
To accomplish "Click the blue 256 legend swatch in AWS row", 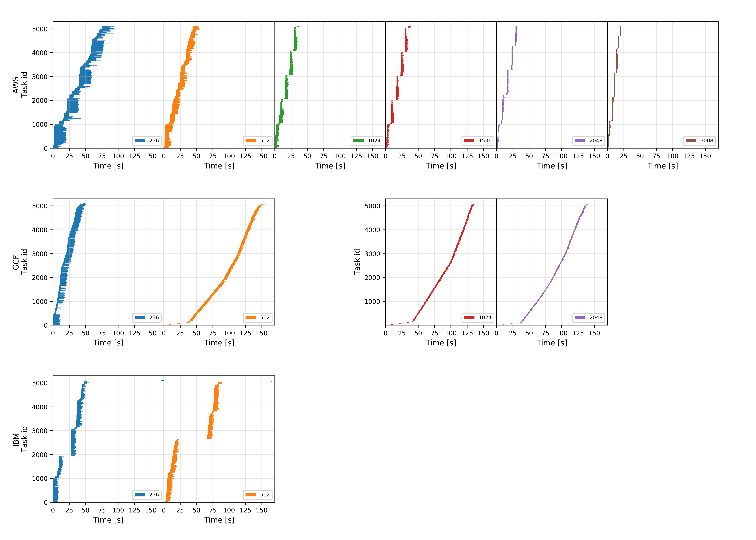I will [x=140, y=141].
